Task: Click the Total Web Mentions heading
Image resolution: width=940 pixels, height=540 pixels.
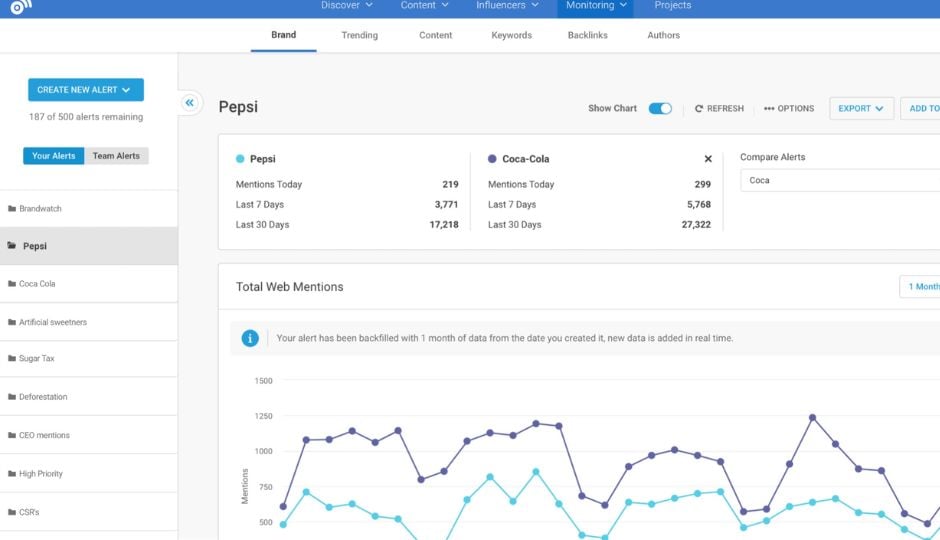Action: [x=290, y=286]
